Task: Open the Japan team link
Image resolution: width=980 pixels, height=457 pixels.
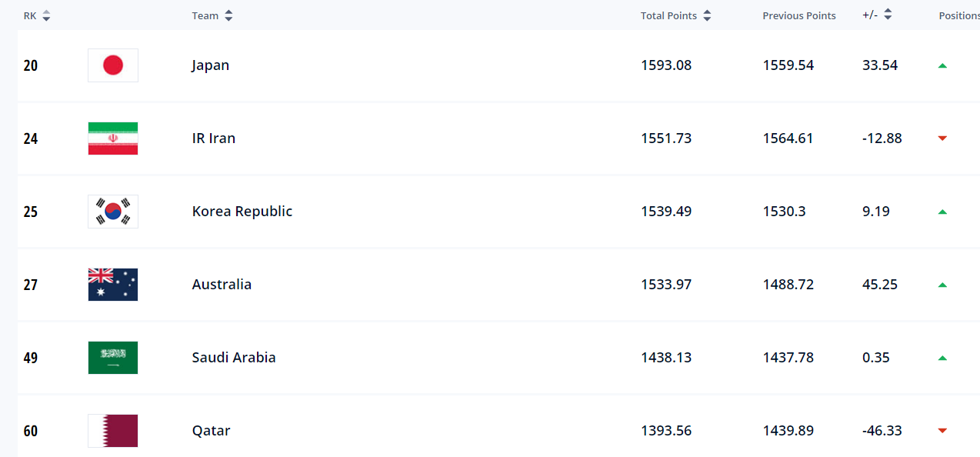Action: point(210,65)
